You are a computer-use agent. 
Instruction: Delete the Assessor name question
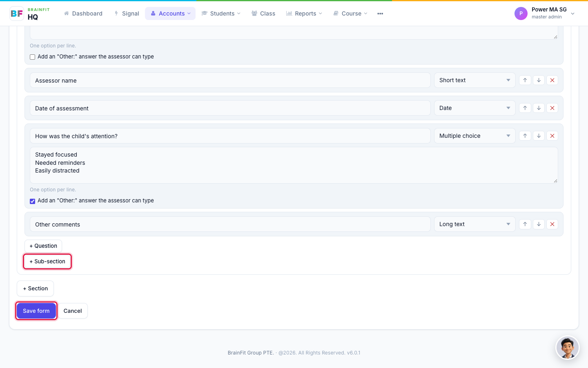coord(552,80)
